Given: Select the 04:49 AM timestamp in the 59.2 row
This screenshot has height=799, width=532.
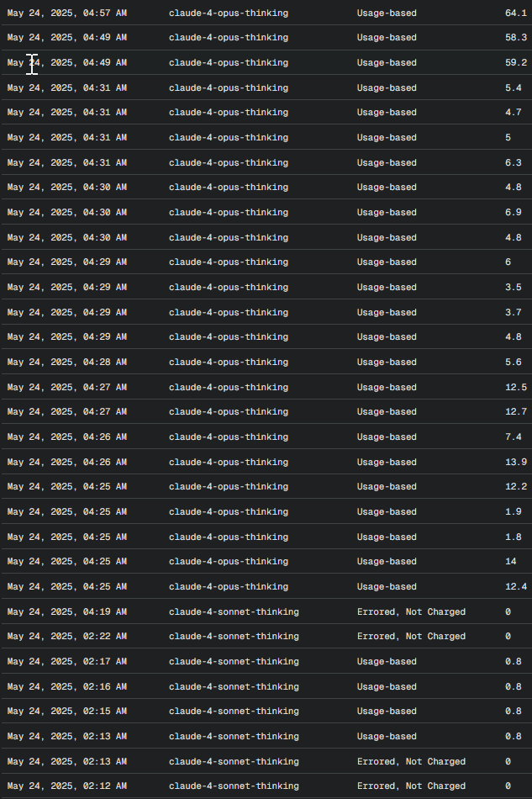Looking at the screenshot, I should [x=66, y=63].
